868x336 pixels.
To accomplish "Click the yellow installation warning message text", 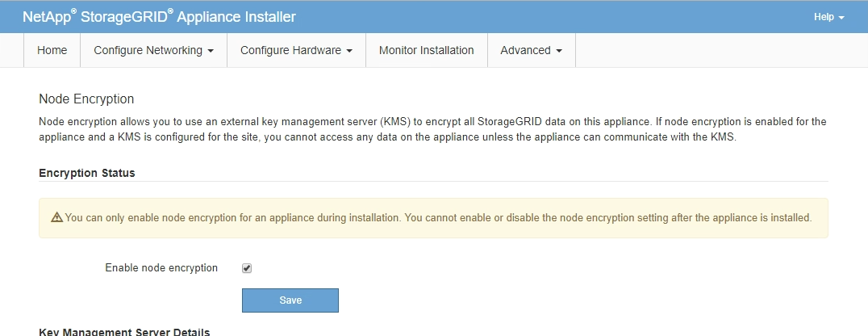I will coord(438,218).
